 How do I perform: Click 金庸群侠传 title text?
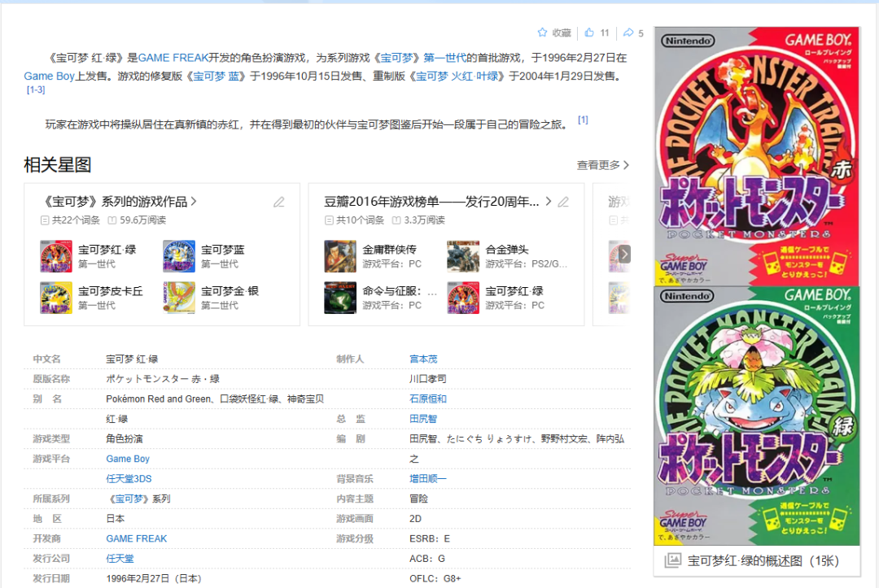389,250
